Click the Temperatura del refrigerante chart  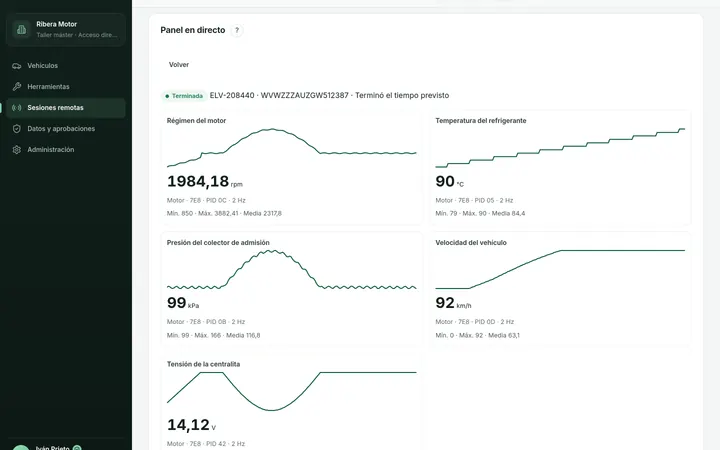point(560,148)
